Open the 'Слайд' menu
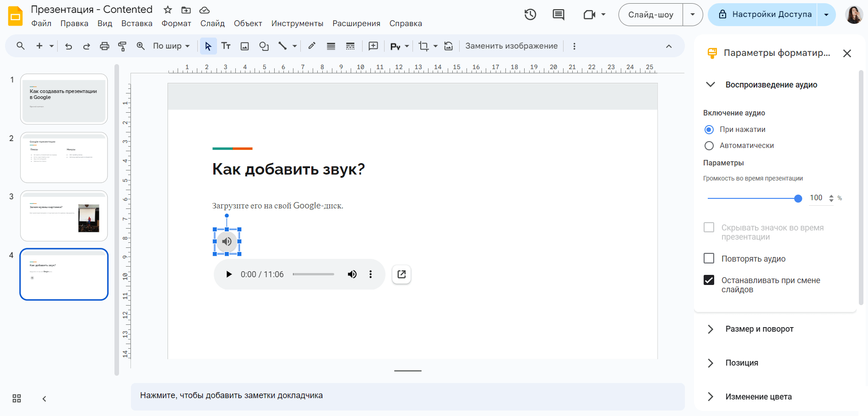Viewport: 868px width, 416px height. (x=212, y=23)
